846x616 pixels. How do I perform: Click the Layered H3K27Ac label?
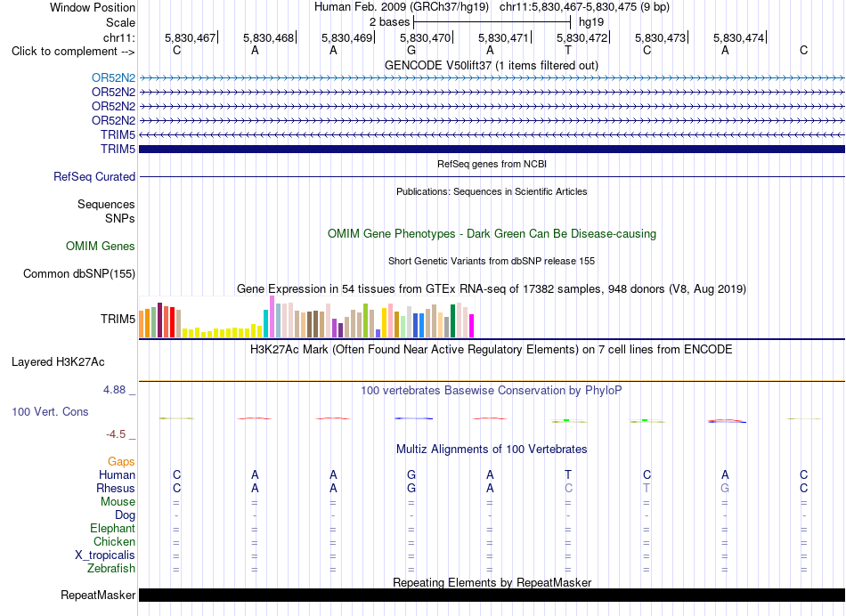[58, 362]
